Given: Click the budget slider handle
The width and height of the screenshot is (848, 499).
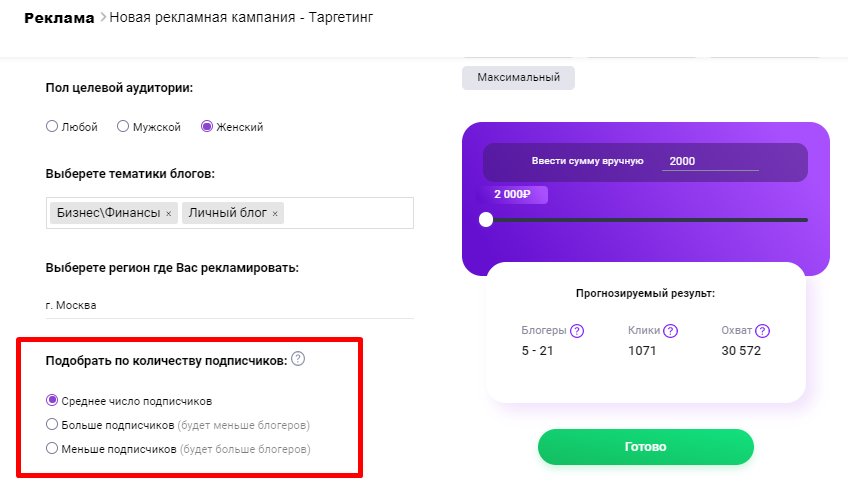Looking at the screenshot, I should pos(486,219).
